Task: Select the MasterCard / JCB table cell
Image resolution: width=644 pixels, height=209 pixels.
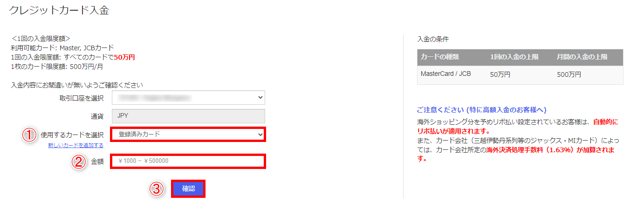Action: [x=446, y=74]
